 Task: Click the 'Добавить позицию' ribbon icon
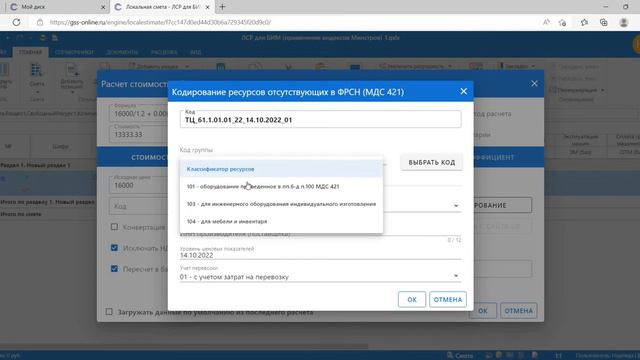click(72, 78)
